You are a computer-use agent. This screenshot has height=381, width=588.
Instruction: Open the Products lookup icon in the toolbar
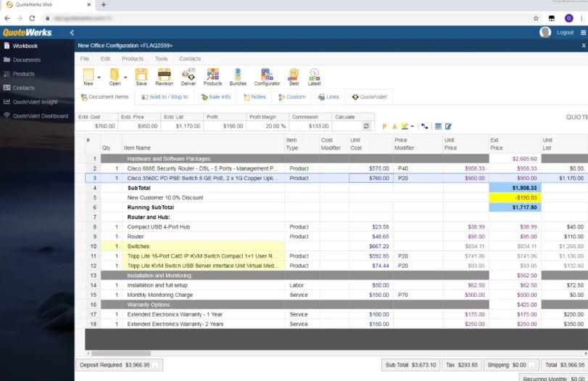pos(212,77)
